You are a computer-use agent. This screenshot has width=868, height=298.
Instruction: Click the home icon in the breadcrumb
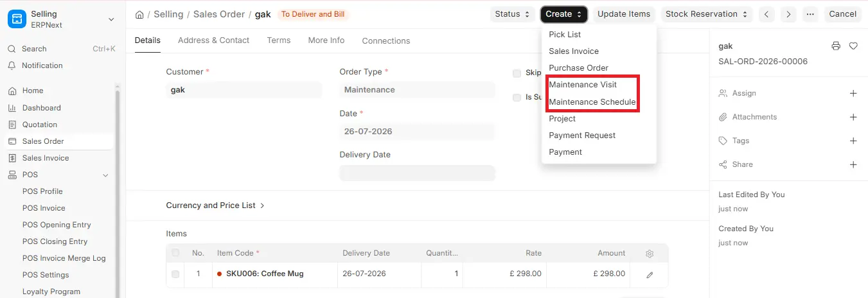click(x=139, y=14)
